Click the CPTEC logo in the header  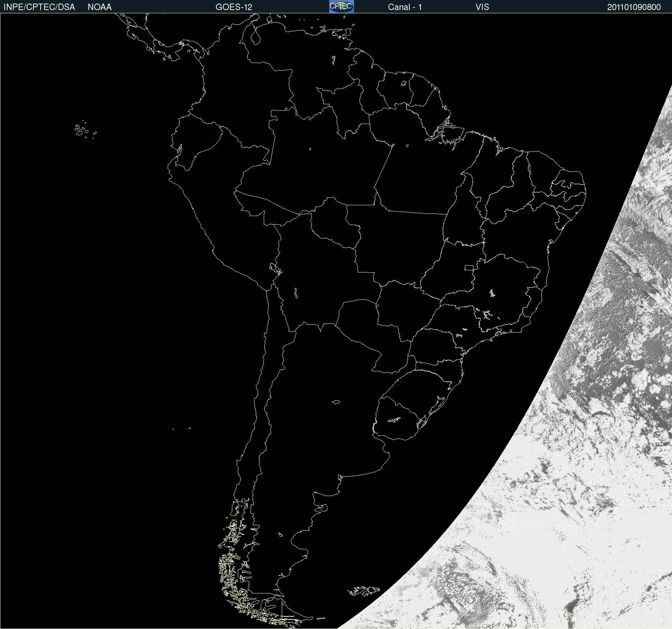(341, 6)
